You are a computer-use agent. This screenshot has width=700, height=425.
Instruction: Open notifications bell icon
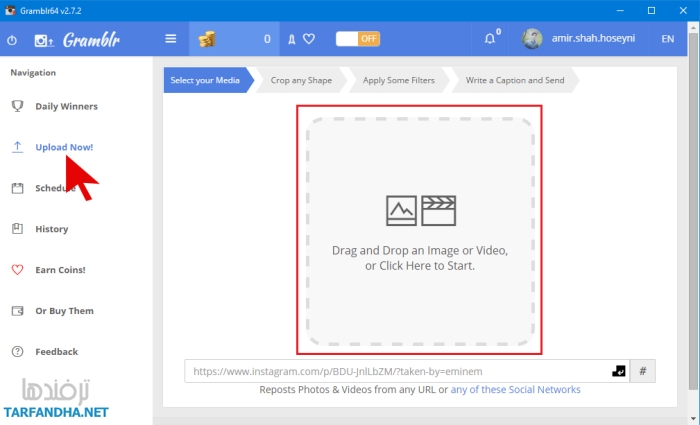(490, 39)
